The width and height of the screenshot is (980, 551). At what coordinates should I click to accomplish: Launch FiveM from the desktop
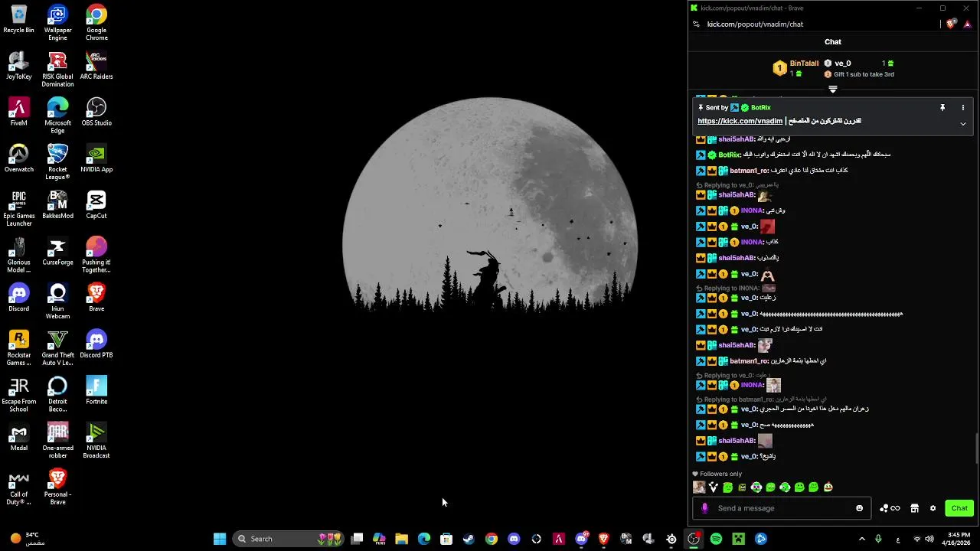tap(18, 112)
